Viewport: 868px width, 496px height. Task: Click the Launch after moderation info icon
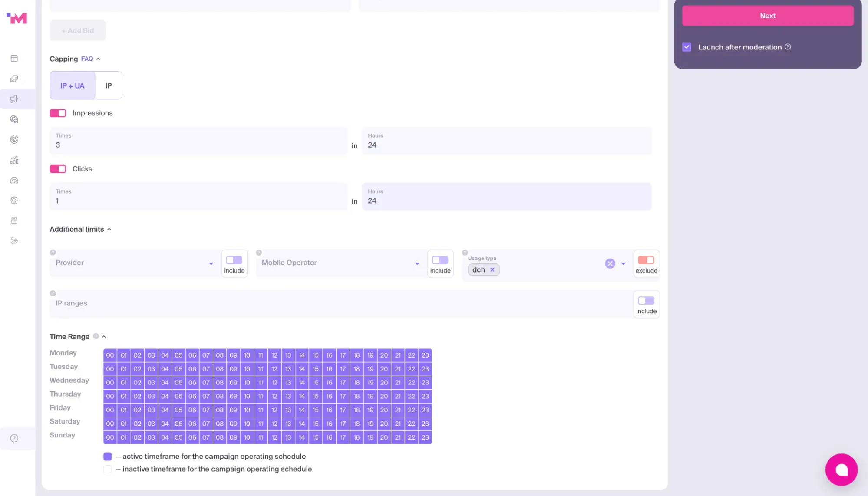788,47
